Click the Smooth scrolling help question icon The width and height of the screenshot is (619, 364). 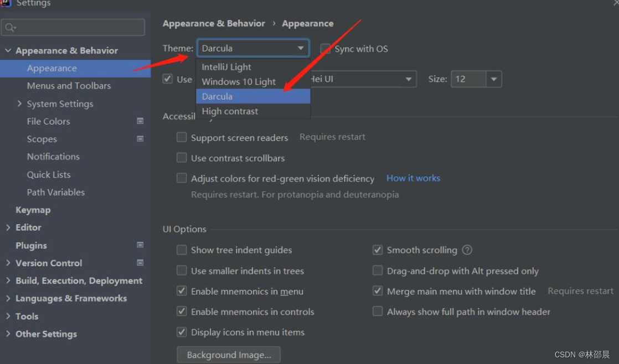click(467, 250)
